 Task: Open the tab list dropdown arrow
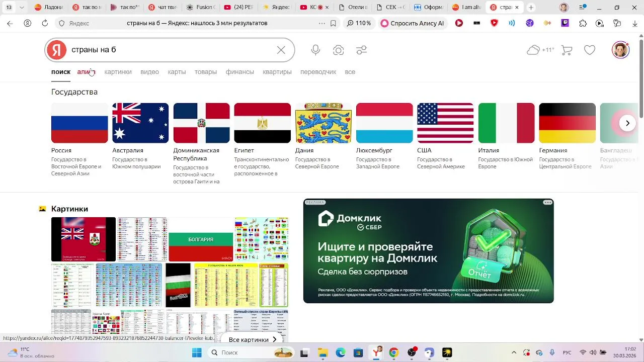click(x=22, y=8)
